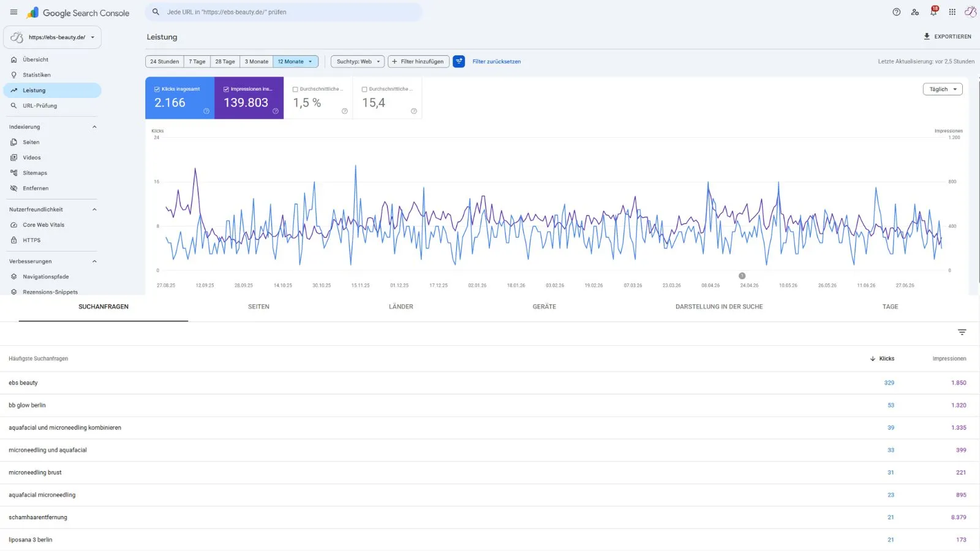Click the blue filter list icon
The height and width of the screenshot is (551, 980).
click(459, 61)
